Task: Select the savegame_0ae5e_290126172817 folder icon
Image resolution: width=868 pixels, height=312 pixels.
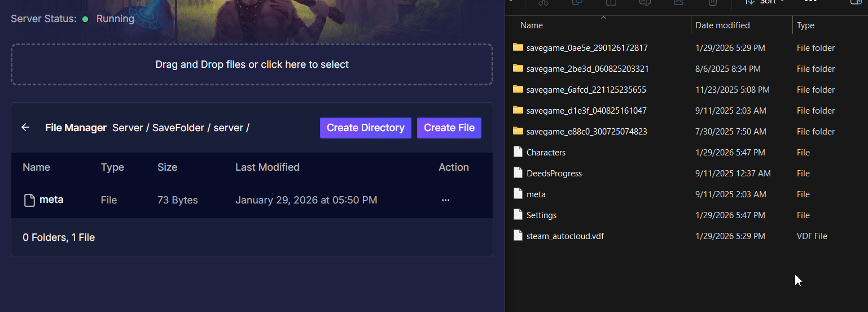Action: pyautogui.click(x=518, y=47)
